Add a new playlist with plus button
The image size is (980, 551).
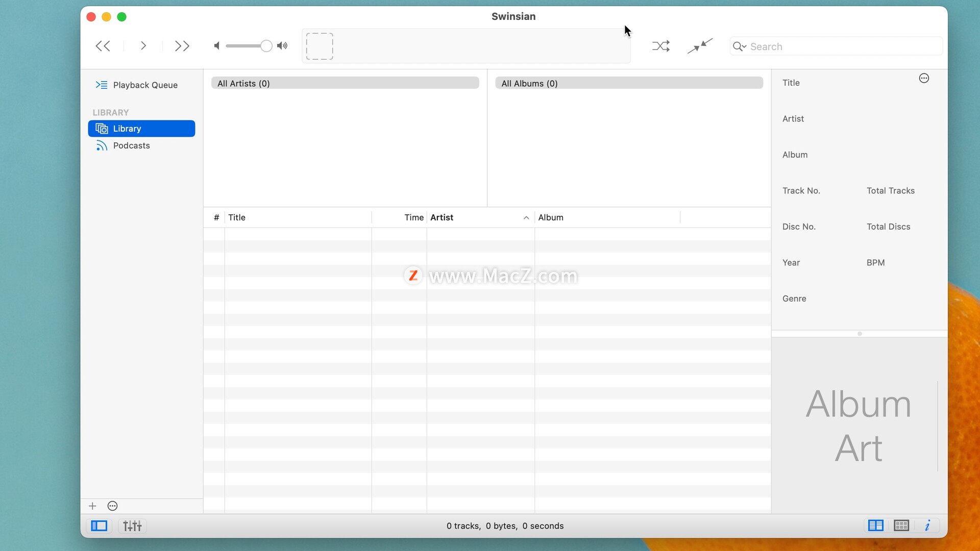[92, 506]
